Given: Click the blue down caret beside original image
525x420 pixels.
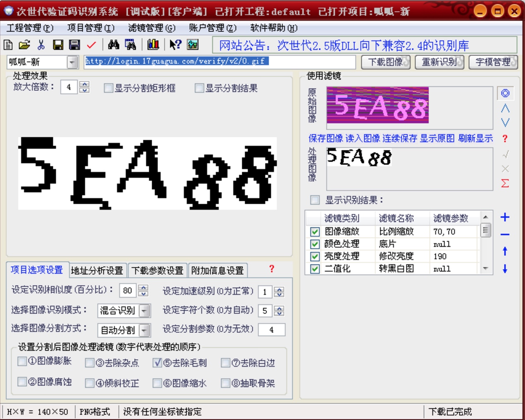Looking at the screenshot, I should [505, 122].
